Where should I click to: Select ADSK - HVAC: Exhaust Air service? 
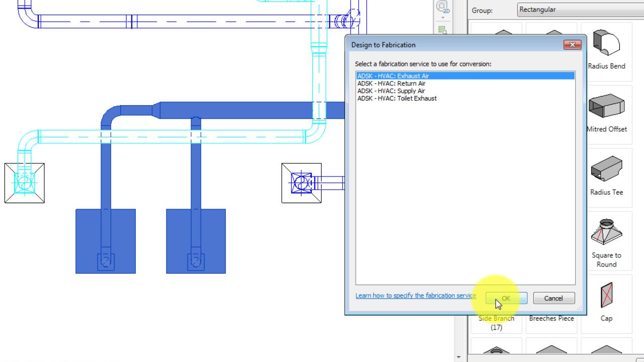click(465, 76)
